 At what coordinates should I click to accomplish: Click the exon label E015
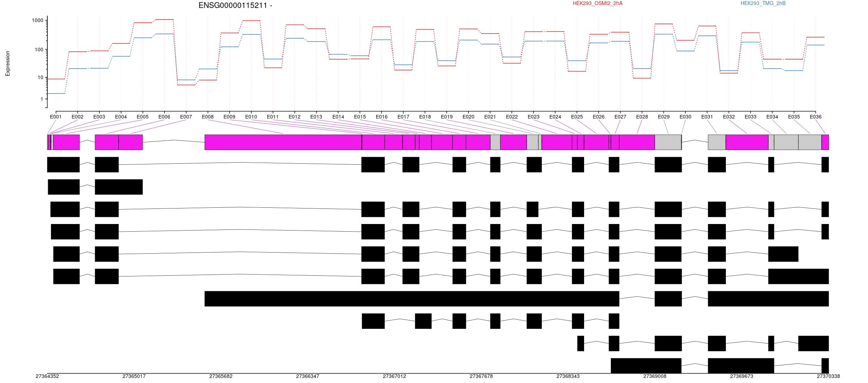pos(360,117)
